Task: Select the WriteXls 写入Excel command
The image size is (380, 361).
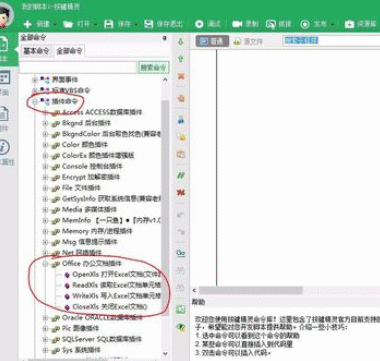Action: pos(112,296)
